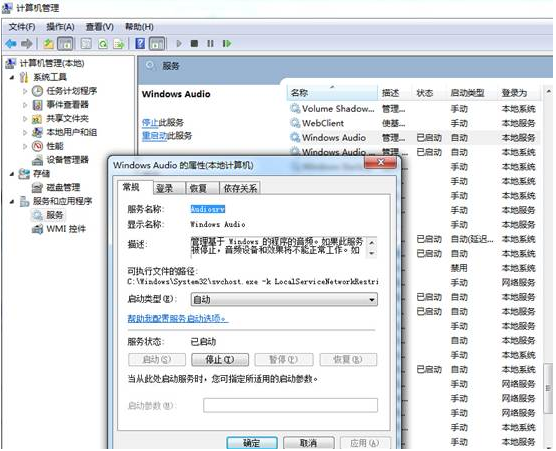Select 系统工具 in the tree

point(50,77)
